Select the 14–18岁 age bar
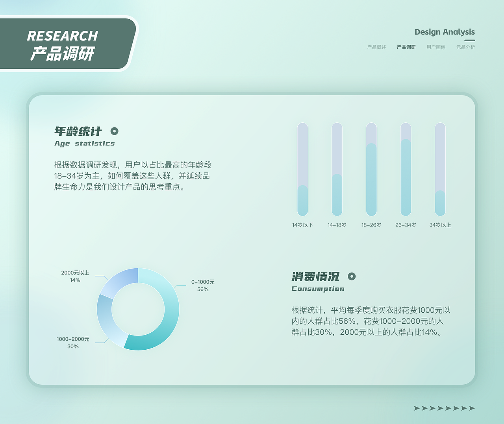This screenshot has height=424, width=504. click(x=337, y=169)
